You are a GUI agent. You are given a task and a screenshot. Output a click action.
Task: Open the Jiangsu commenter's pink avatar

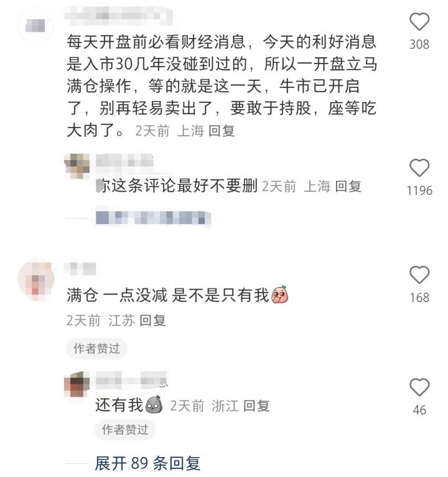36,280
